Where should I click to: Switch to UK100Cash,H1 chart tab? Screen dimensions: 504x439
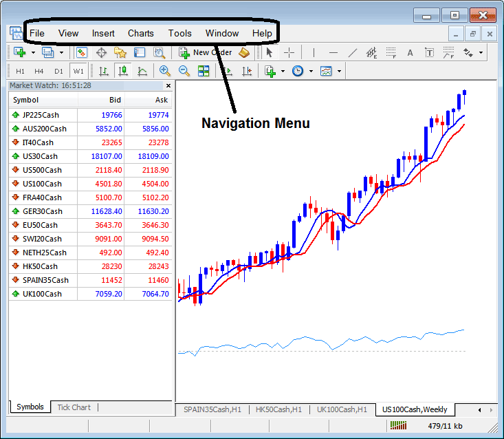[x=342, y=409]
